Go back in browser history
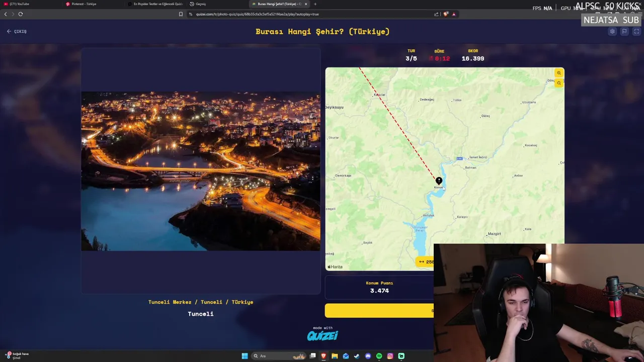644x362 pixels. (6, 14)
